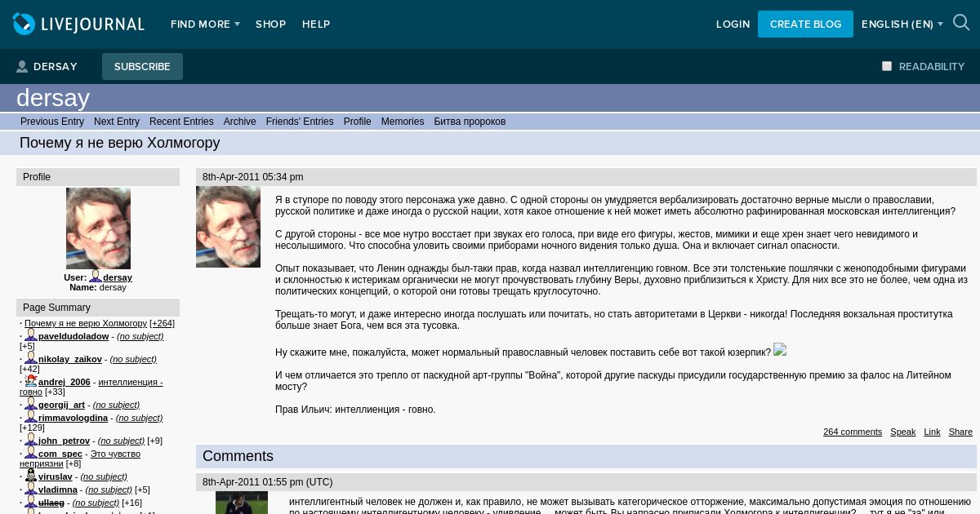980x514 pixels.
Task: Open john_petrov username link
Action: 64,441
